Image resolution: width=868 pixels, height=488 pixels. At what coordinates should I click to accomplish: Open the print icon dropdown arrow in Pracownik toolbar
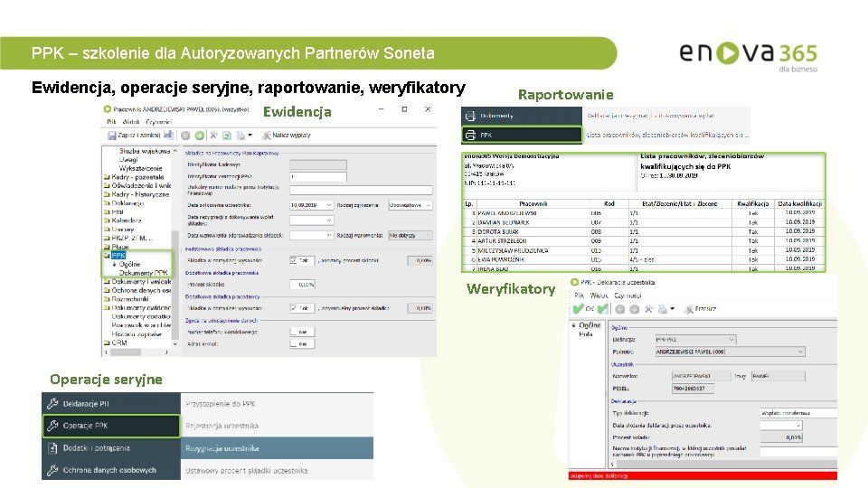(250, 135)
